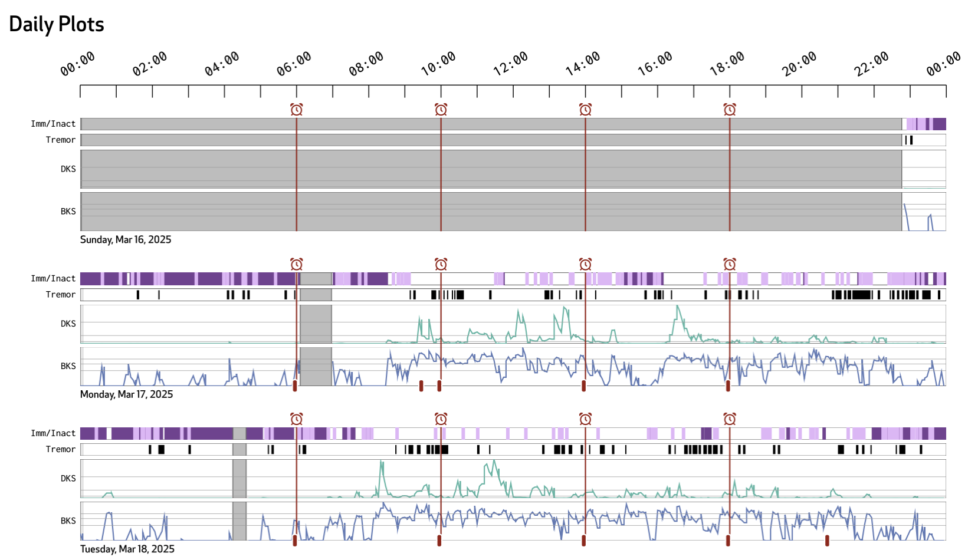The height and width of the screenshot is (560, 978).
Task: Select Monday's 18:00 alarm clock icon
Action: [x=730, y=264]
